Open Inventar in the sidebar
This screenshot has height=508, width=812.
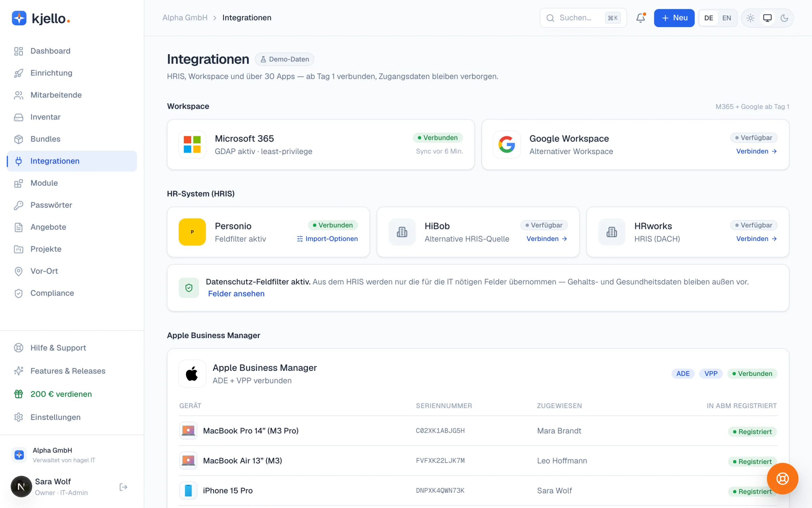pyautogui.click(x=72, y=117)
